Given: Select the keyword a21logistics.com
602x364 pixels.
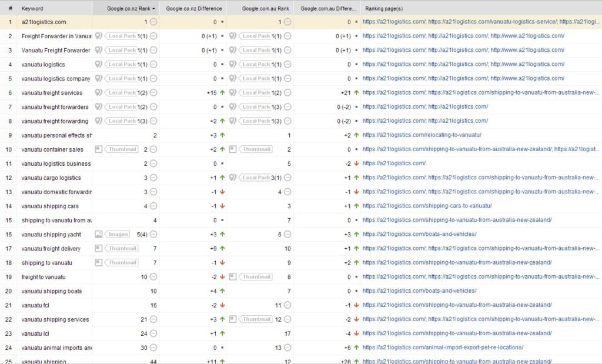Looking at the screenshot, I should click(x=44, y=22).
